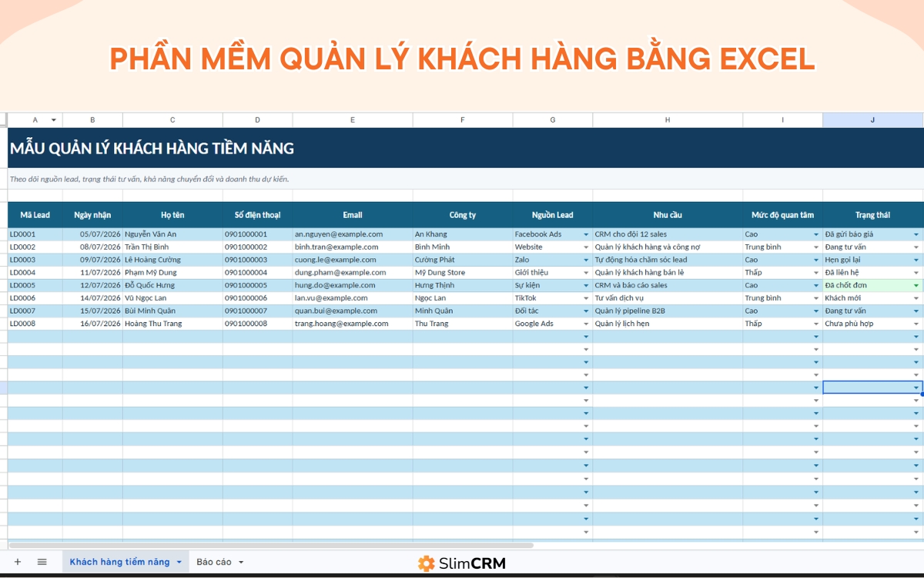Open Nguồn Lead dropdown for Facebook Ads

click(x=586, y=234)
